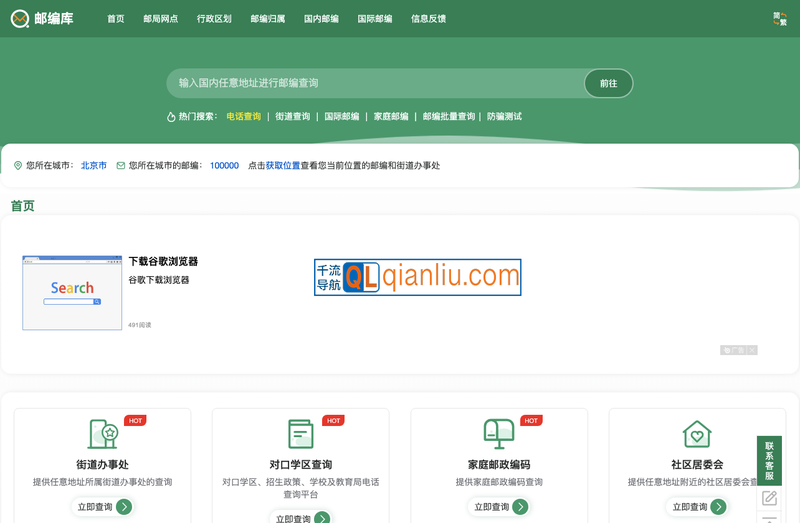
Task: Select 电话查询 hot search link
Action: pos(244,117)
